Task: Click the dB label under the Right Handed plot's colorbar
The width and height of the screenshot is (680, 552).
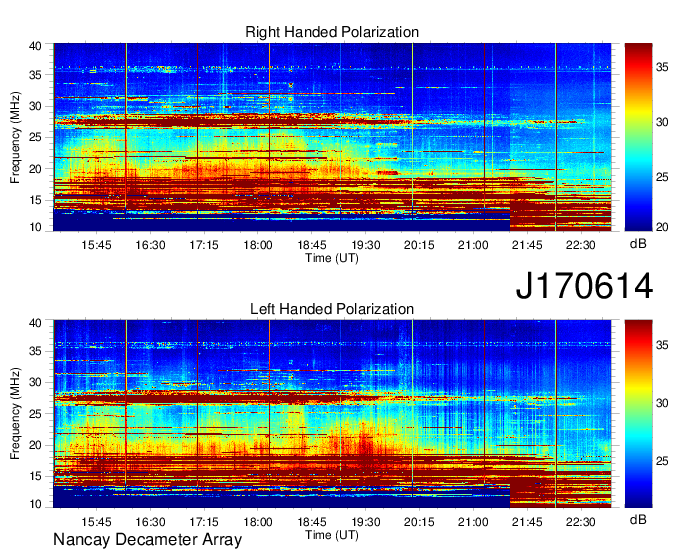Action: (x=638, y=244)
